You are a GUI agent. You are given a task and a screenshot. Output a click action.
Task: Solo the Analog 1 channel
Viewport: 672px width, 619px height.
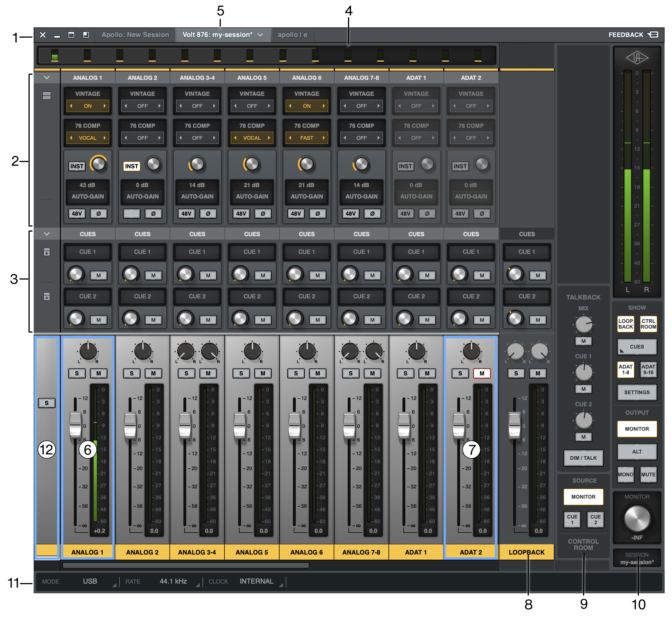(77, 373)
